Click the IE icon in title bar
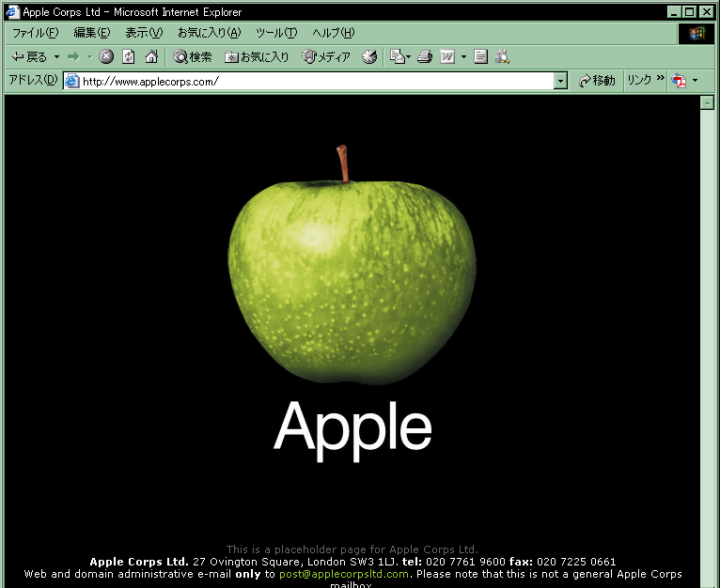The image size is (720, 588). tap(12, 12)
